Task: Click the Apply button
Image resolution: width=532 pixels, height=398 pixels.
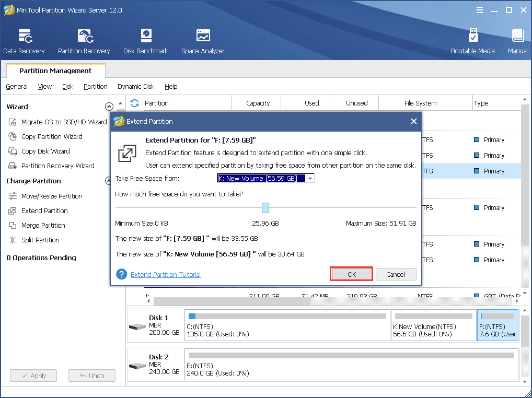Action: (33, 376)
